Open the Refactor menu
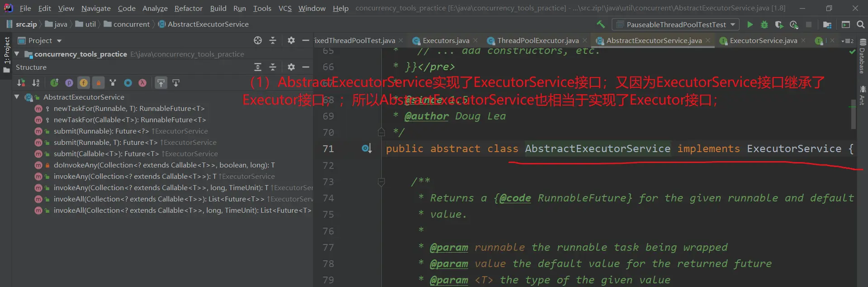868x287 pixels. click(x=188, y=8)
